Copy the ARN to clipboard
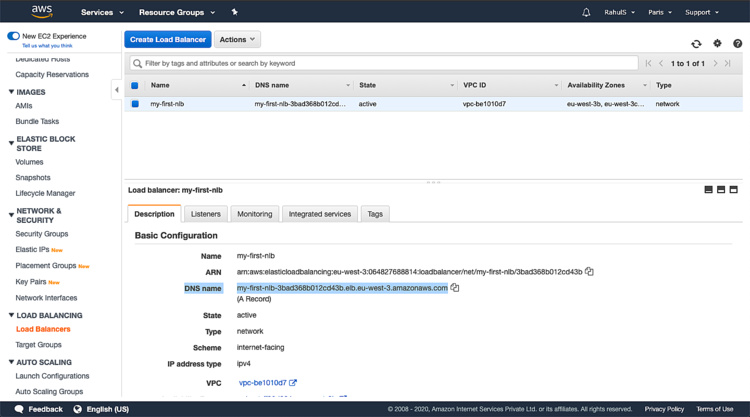Image resolution: width=750 pixels, height=417 pixels. point(590,272)
